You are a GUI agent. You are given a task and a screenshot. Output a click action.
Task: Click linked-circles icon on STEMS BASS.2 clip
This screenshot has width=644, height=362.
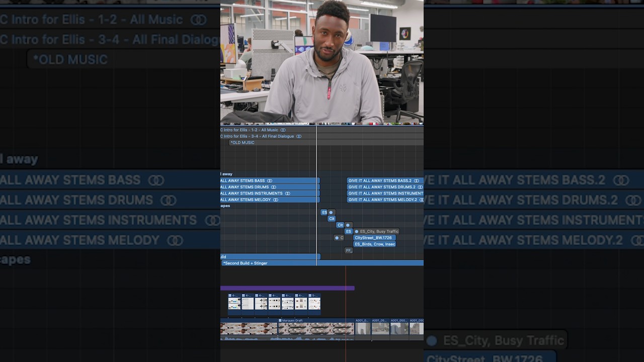(417, 180)
